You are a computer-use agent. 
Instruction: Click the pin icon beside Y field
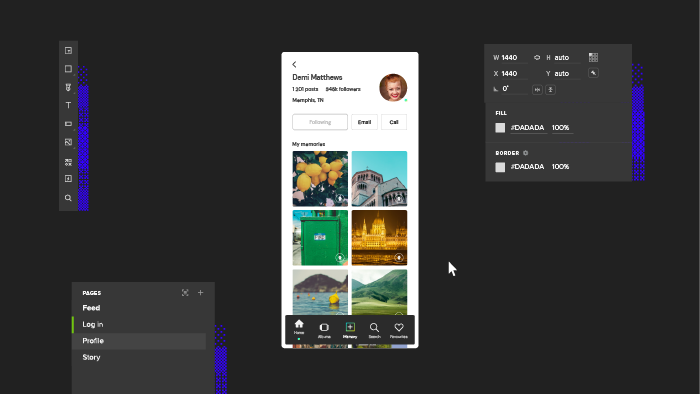593,73
